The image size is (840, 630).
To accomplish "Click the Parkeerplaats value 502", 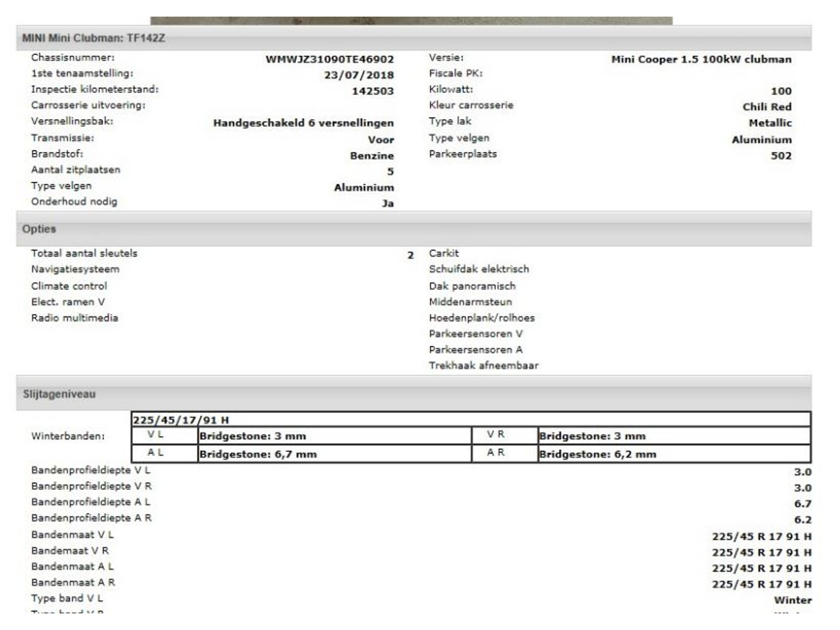I will pos(781,156).
